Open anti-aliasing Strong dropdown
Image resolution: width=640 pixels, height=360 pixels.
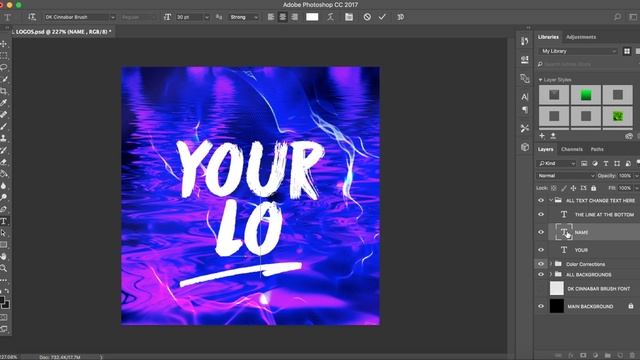(244, 17)
